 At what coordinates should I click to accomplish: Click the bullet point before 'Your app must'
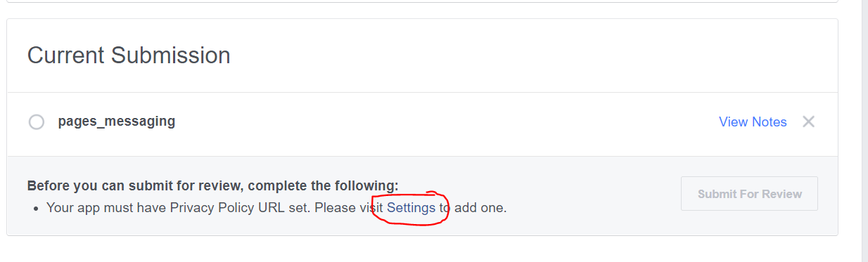point(37,208)
